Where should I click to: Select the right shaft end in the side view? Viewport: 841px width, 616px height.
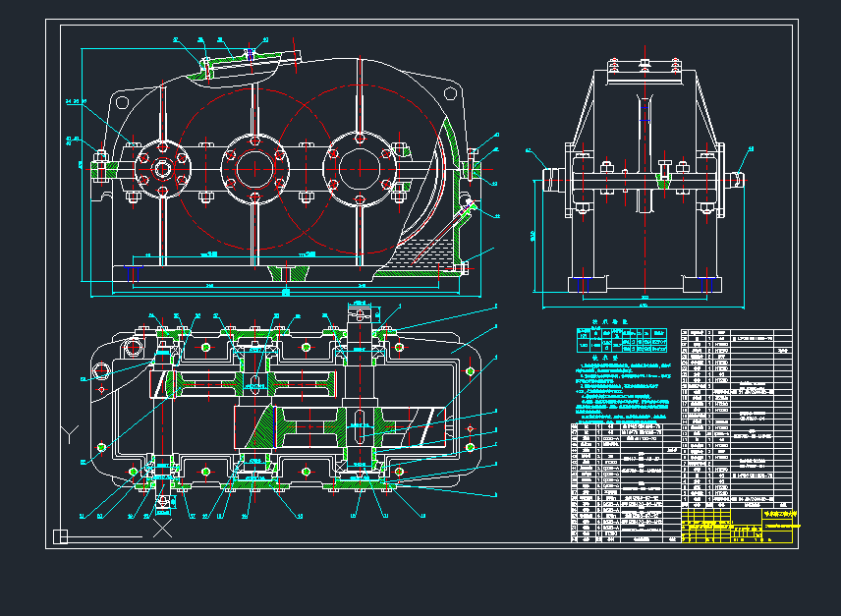click(738, 179)
